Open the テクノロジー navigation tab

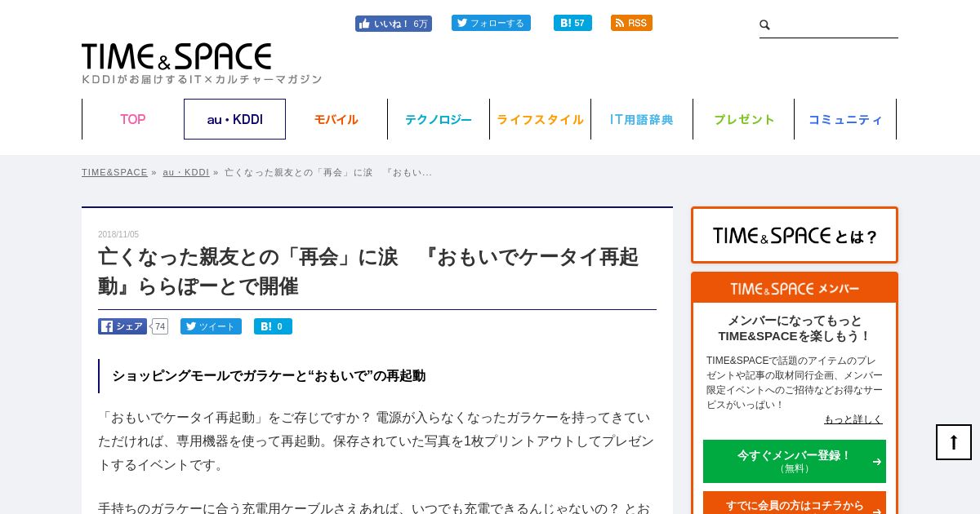pos(439,119)
